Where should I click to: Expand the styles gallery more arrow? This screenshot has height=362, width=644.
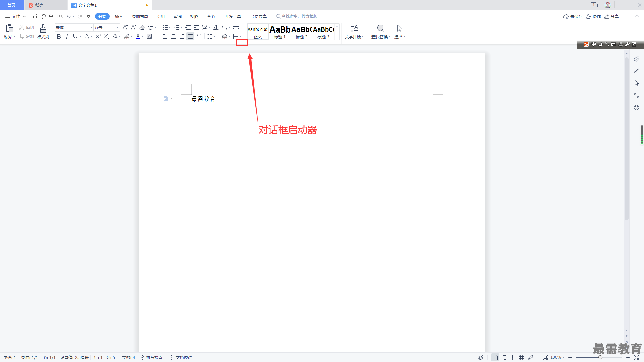(337, 38)
